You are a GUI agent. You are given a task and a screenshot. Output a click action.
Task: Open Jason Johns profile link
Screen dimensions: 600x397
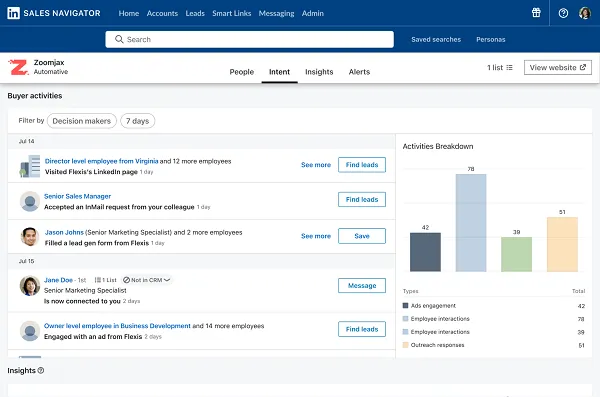[x=64, y=232]
